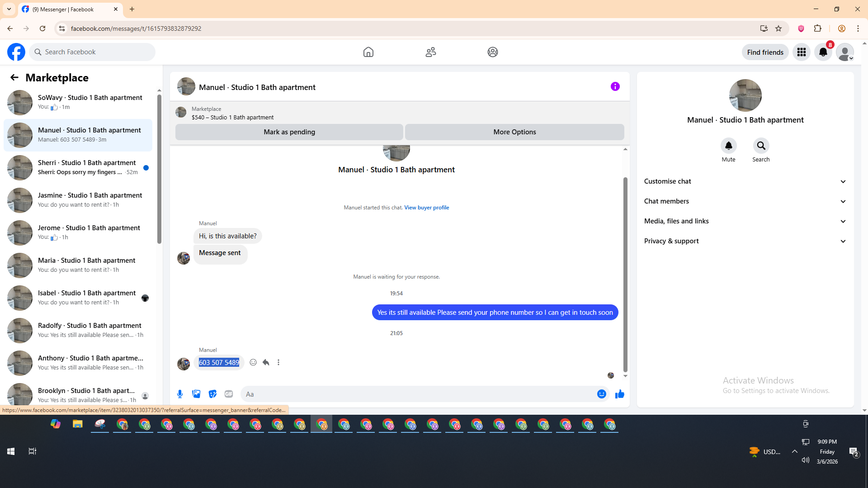Image resolution: width=868 pixels, height=488 pixels.
Task: Open more options for Manuel's message
Action: coord(278,362)
